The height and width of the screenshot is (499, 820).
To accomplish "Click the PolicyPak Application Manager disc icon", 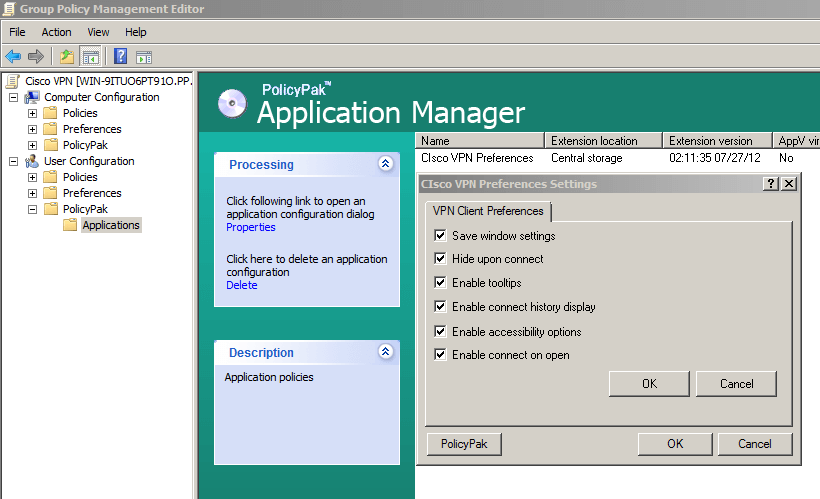I will coord(232,103).
